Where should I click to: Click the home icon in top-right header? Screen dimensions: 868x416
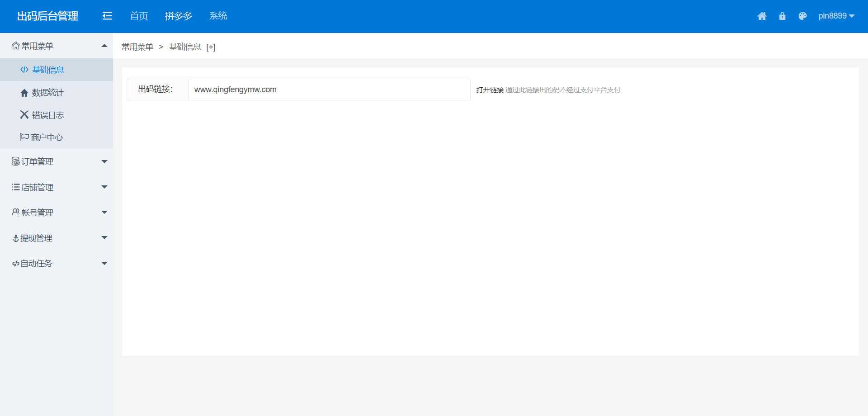click(x=762, y=16)
